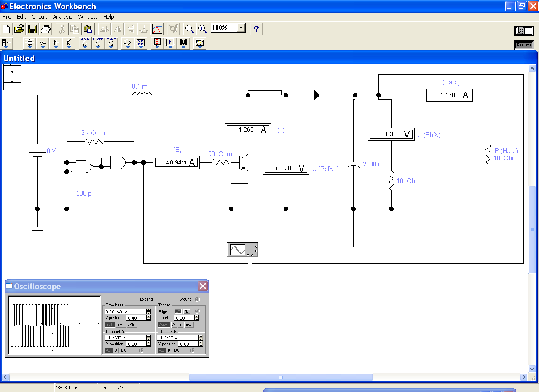Open the Indicators parts bin
The width and height of the screenshot is (539, 392).
click(157, 43)
